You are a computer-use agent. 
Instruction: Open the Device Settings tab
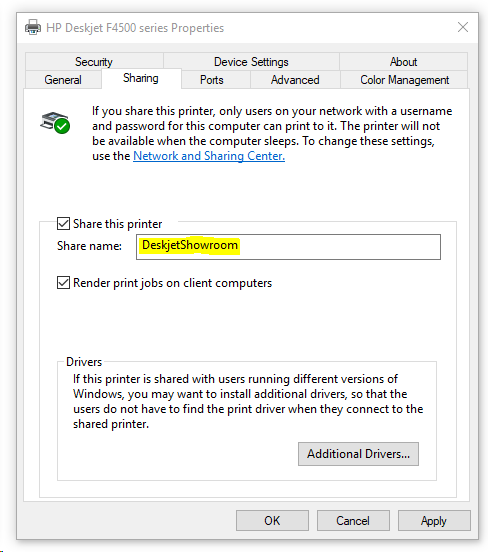tap(251, 62)
